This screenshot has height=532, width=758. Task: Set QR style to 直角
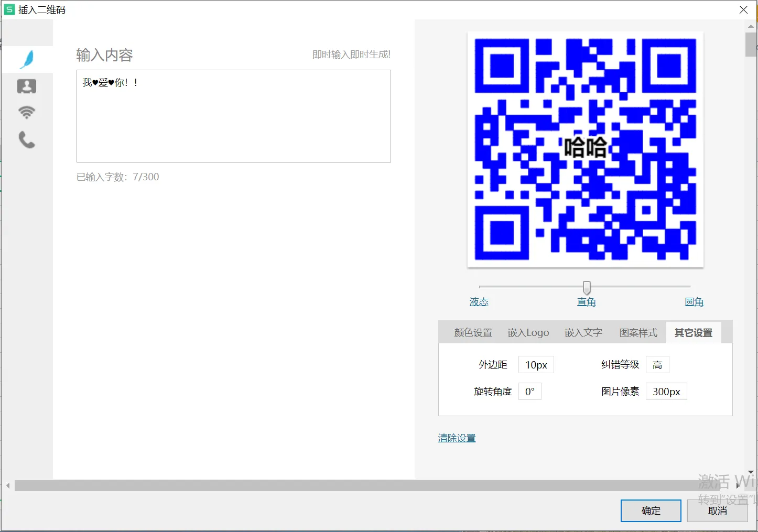click(x=586, y=302)
